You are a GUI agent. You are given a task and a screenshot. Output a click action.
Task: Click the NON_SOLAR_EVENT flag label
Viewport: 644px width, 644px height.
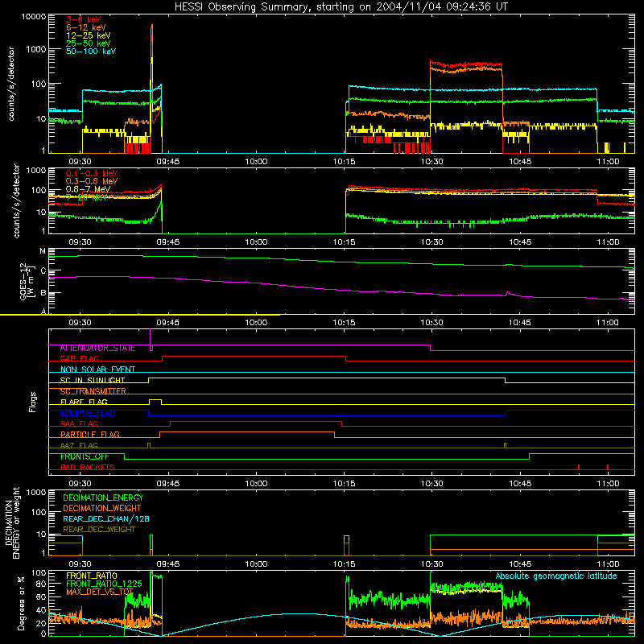coord(97,369)
